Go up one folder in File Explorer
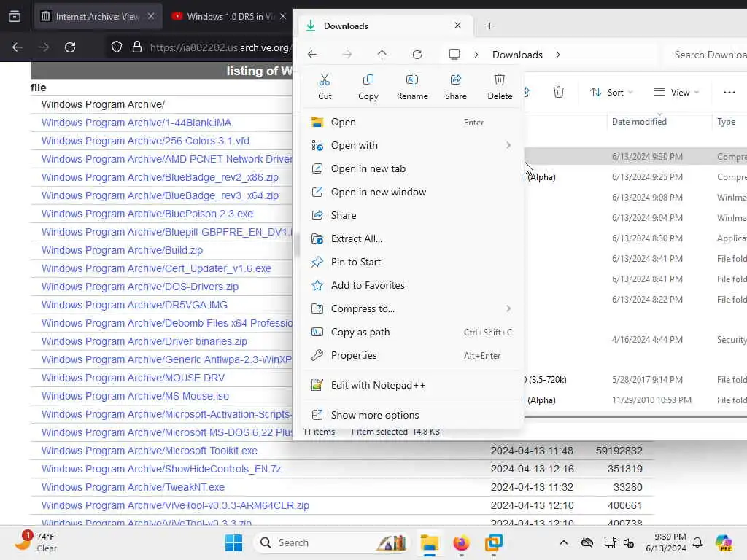747x560 pixels. pos(382,55)
